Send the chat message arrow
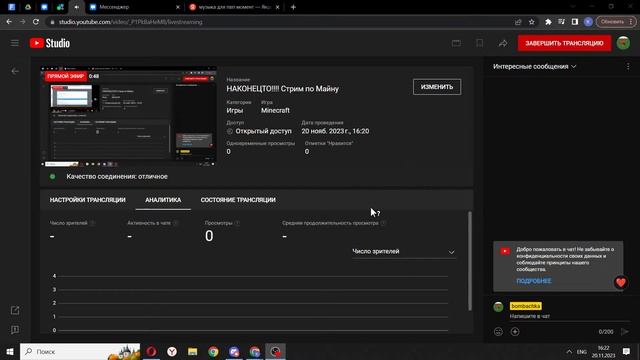 624,331
